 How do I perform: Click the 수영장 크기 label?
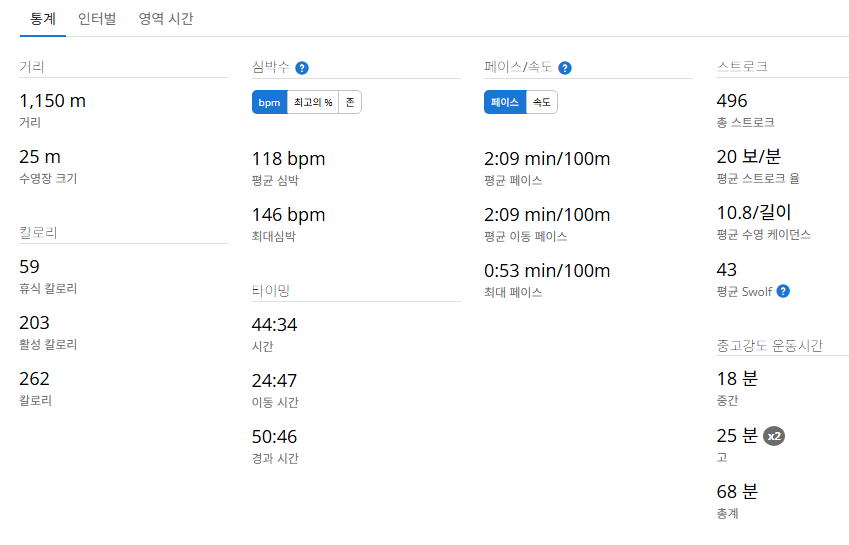tap(48, 179)
